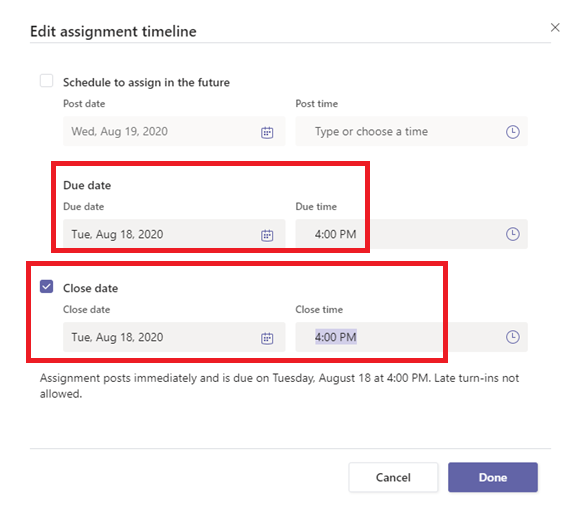Click the Due date field Tue, Aug 18, 2020

174,234
